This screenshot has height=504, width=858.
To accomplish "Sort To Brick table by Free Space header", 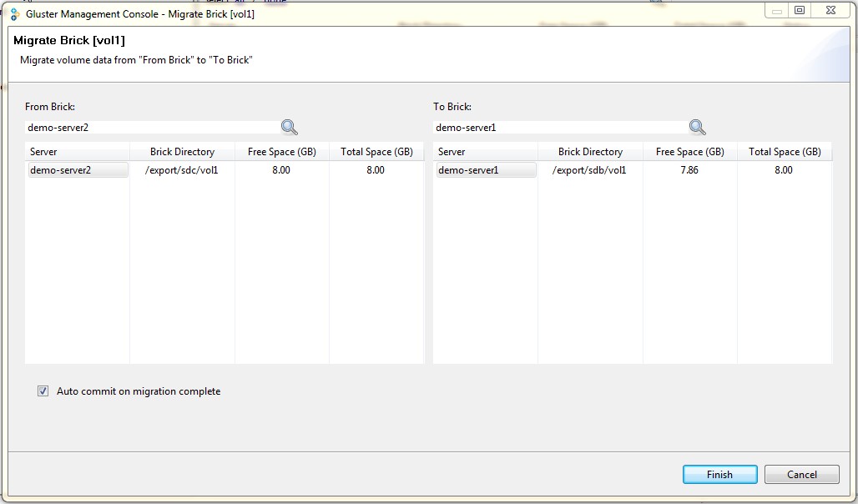I will click(x=690, y=152).
